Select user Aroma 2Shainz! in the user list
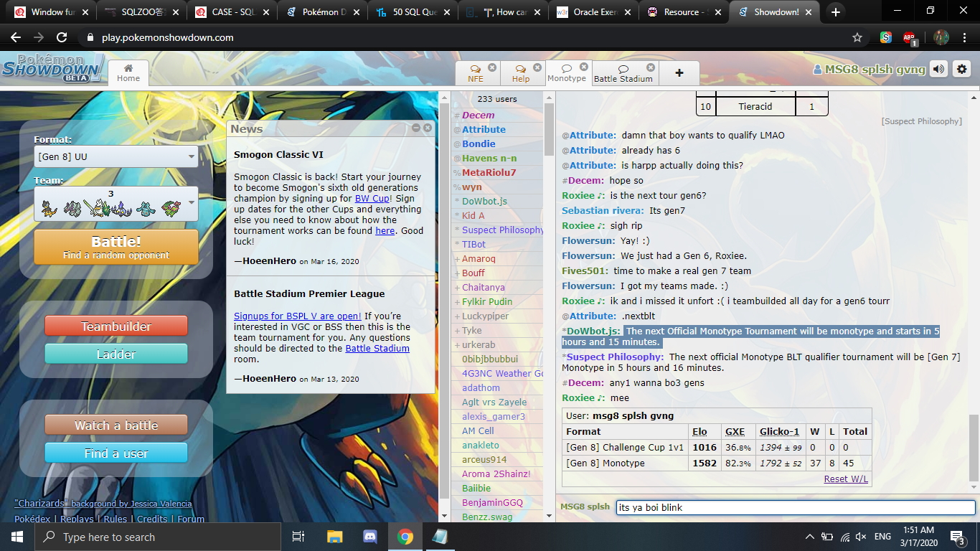 [496, 474]
